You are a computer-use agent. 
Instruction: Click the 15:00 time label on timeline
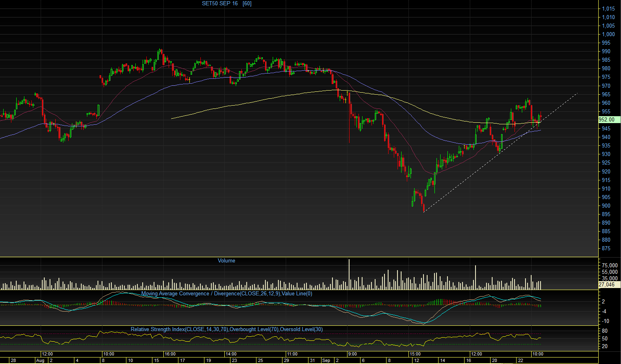pos(415,354)
